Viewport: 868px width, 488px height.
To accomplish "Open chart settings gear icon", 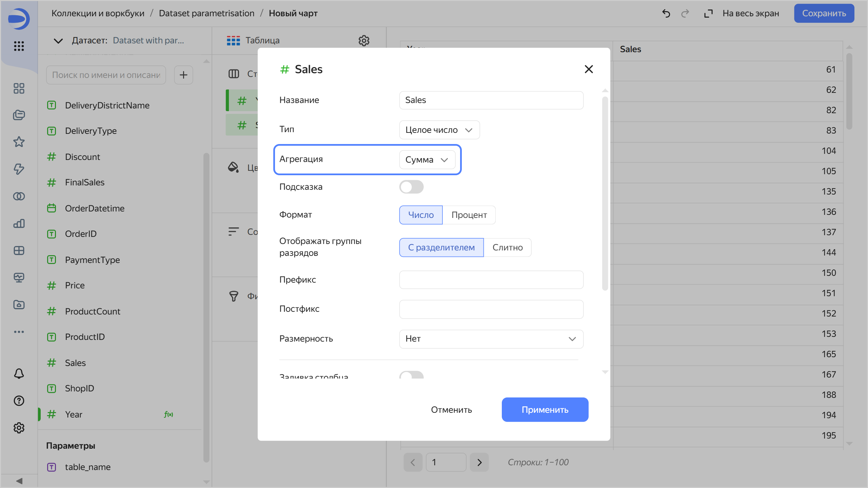I will coord(364,41).
